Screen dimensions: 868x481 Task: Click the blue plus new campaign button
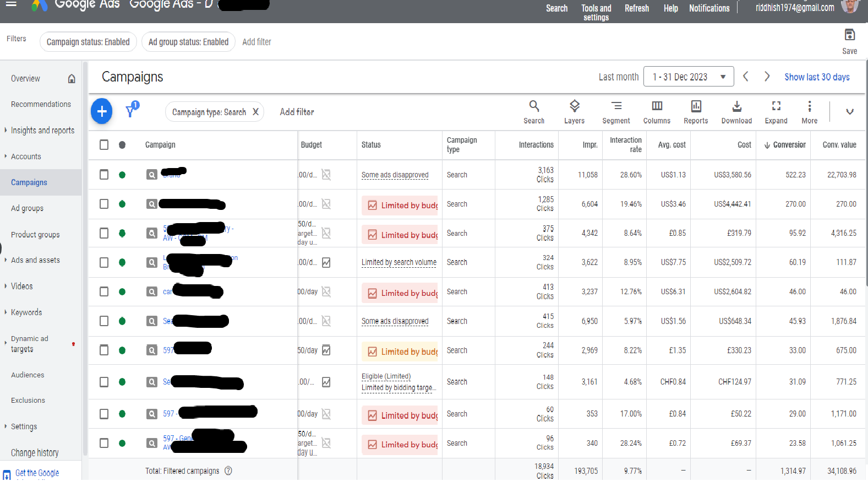102,111
